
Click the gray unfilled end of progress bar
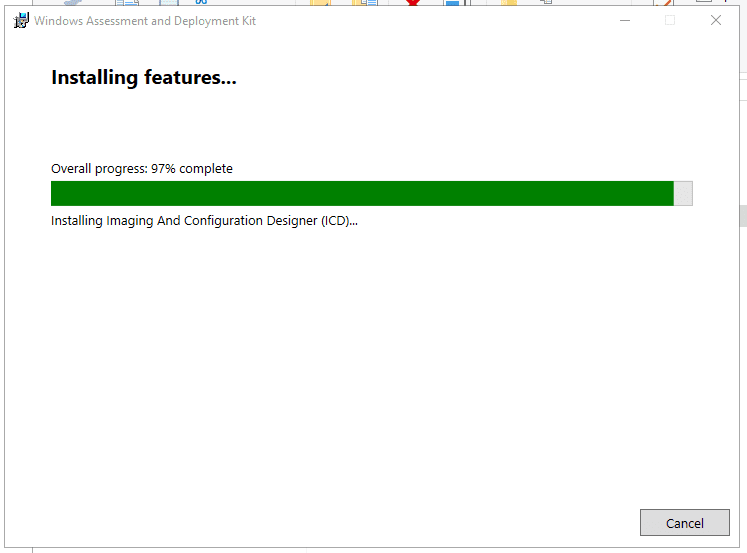[683, 194]
